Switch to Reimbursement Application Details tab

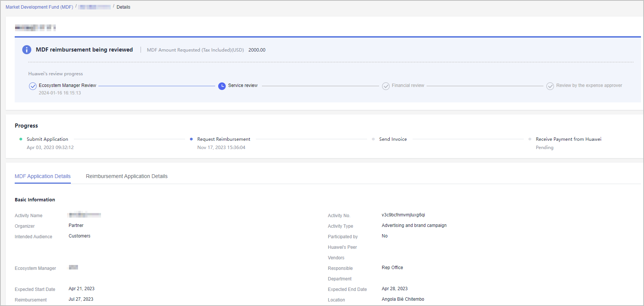click(x=127, y=176)
